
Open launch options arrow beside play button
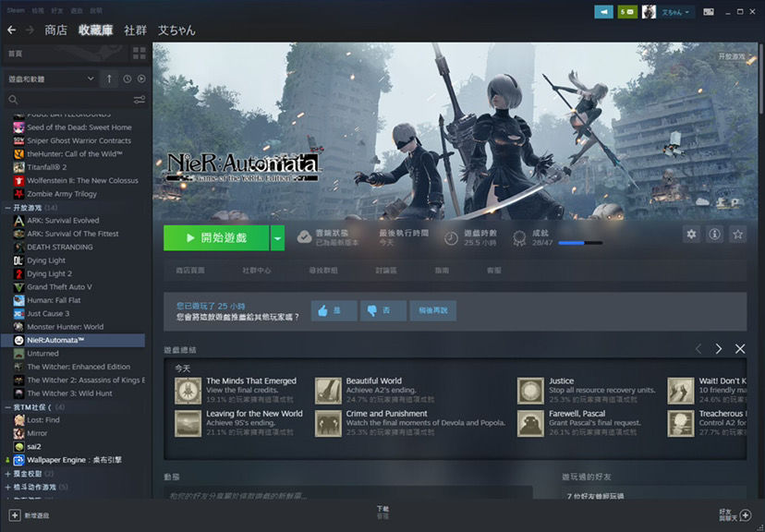277,238
